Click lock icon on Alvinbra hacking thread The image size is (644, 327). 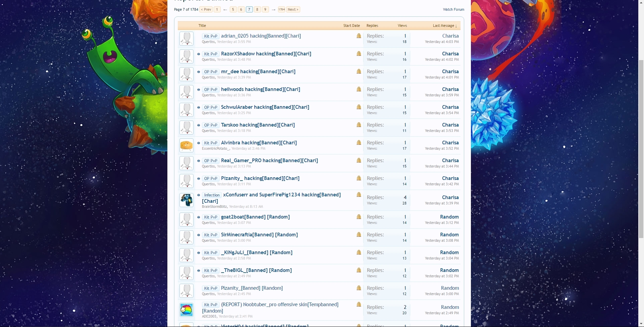359,142
